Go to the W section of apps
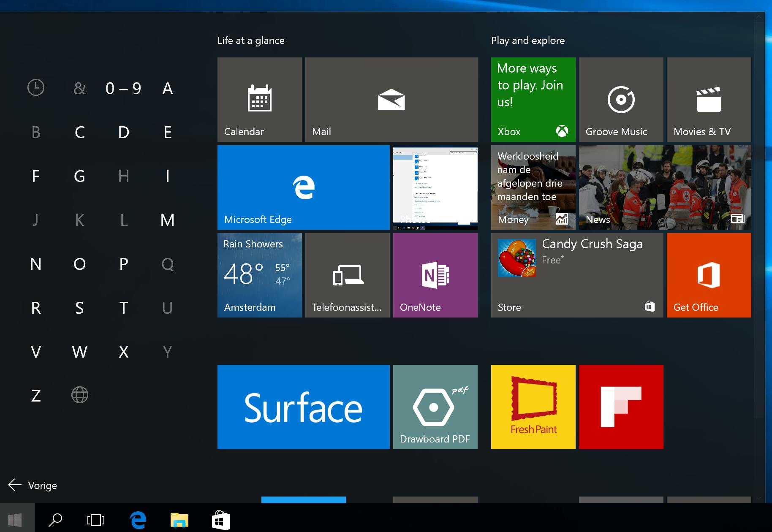 (80, 352)
